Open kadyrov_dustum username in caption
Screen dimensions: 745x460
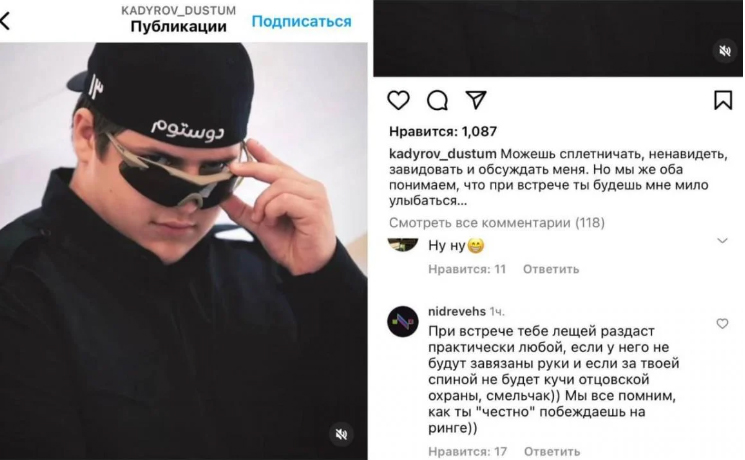(442, 154)
